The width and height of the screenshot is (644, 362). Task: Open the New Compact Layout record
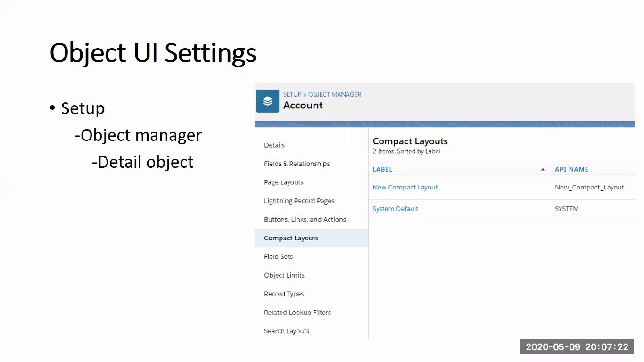(x=405, y=187)
